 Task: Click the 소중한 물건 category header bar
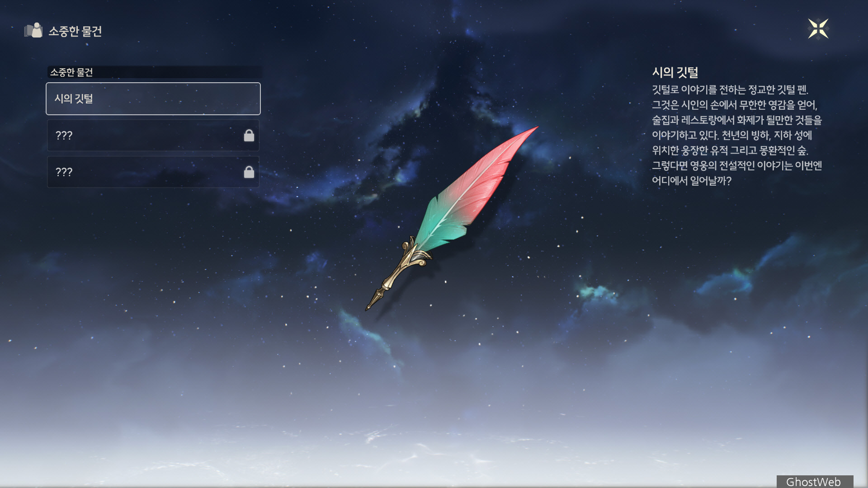(154, 72)
